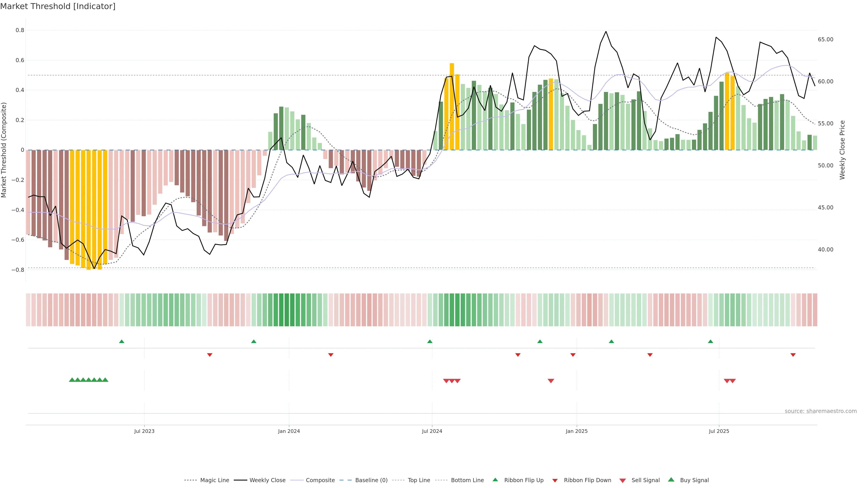
Task: Click the Jan 2024 x-axis label
Action: [x=289, y=431]
